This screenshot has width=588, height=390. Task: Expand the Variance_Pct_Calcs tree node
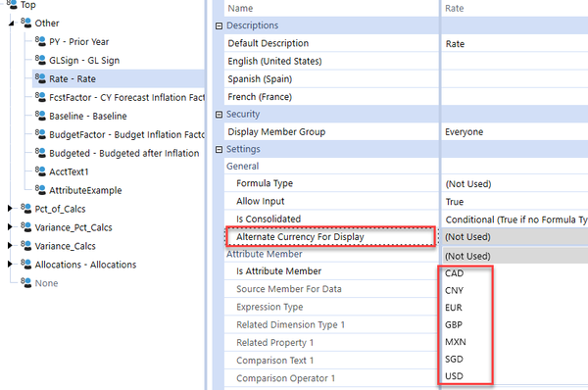[10, 227]
